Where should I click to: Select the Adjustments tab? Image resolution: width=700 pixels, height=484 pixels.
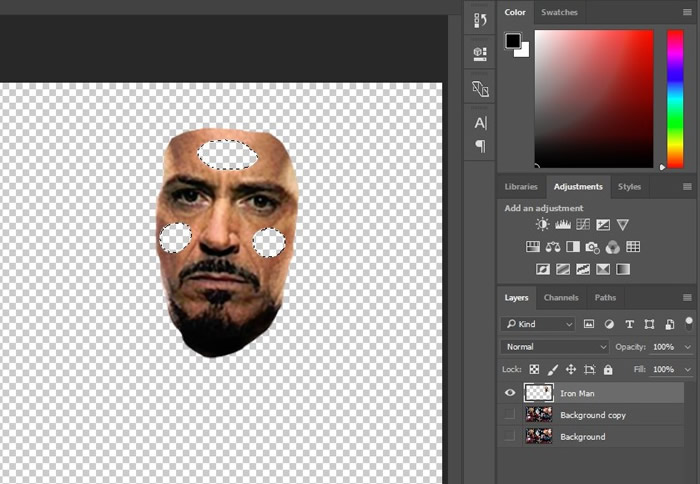coord(578,187)
